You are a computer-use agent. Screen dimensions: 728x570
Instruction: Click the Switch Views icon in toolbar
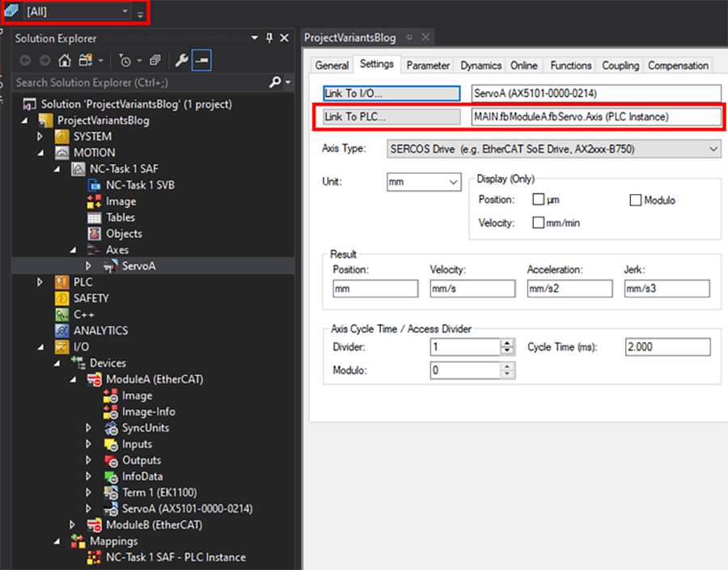[x=86, y=61]
